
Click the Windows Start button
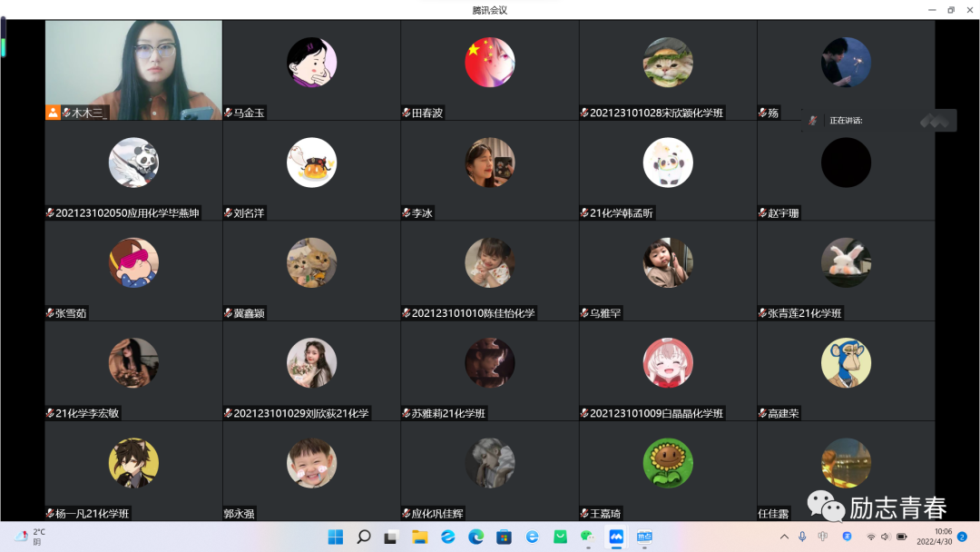336,537
